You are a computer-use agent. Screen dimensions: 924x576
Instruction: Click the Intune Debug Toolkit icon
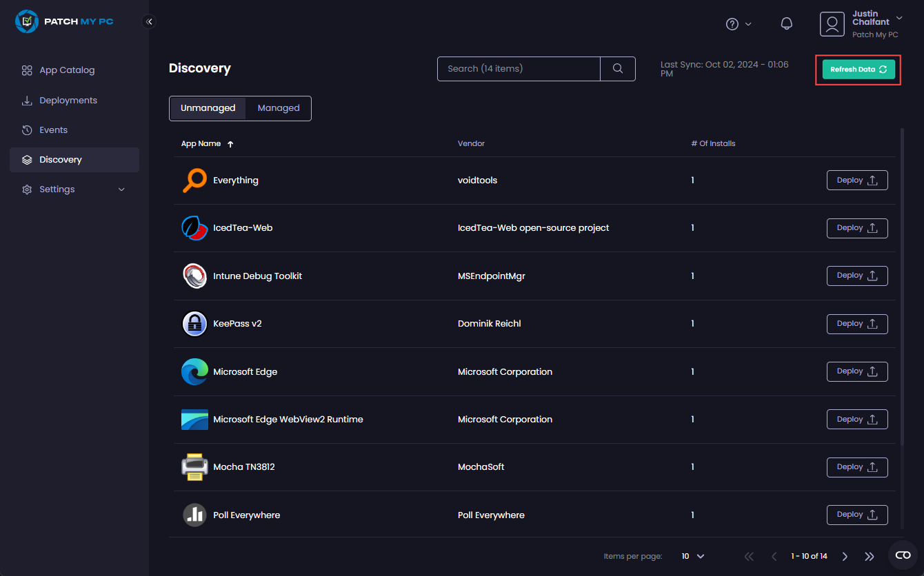[194, 276]
